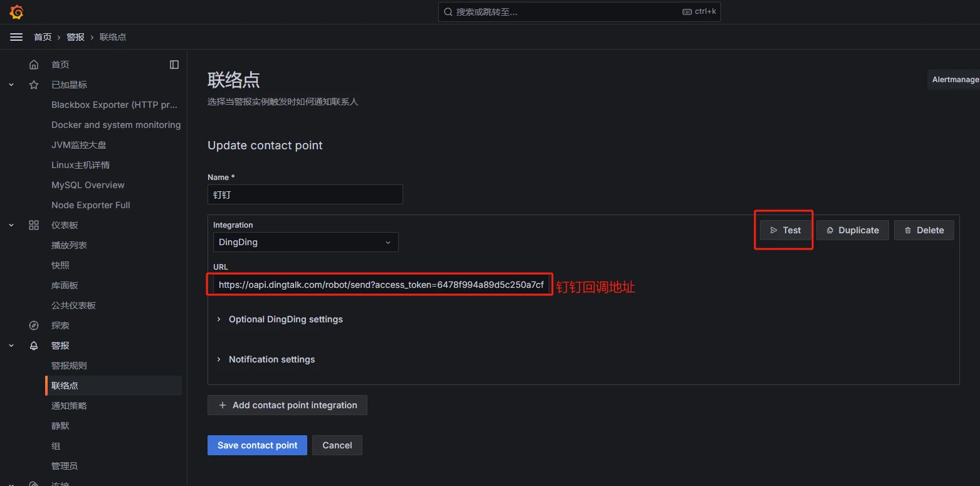Image resolution: width=980 pixels, height=486 pixels.
Task: Click 仪表板 sidebar label
Action: [65, 225]
